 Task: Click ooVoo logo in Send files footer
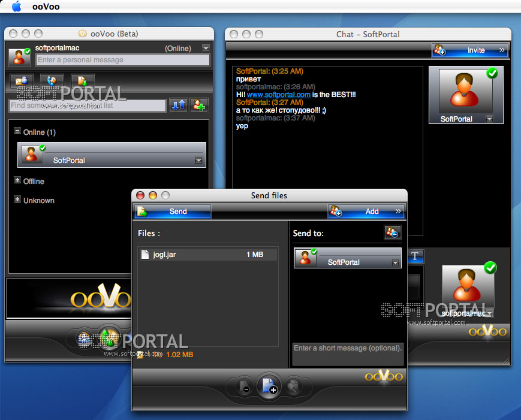click(384, 376)
